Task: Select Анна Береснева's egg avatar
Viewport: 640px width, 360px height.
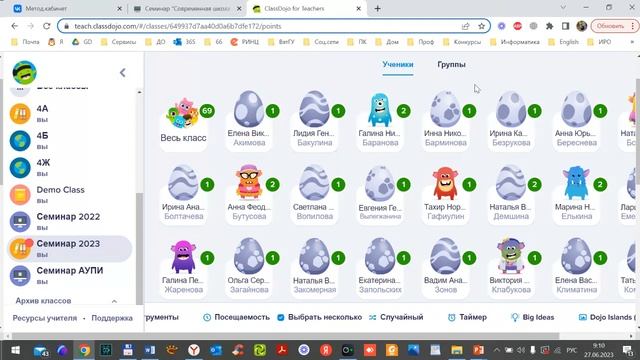Action: [x=576, y=109]
